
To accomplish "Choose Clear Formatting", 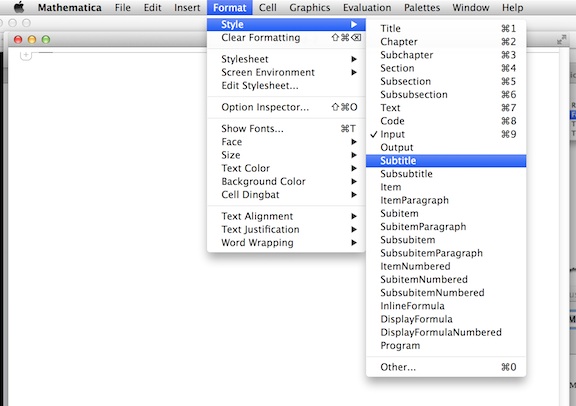I will [x=286, y=37].
